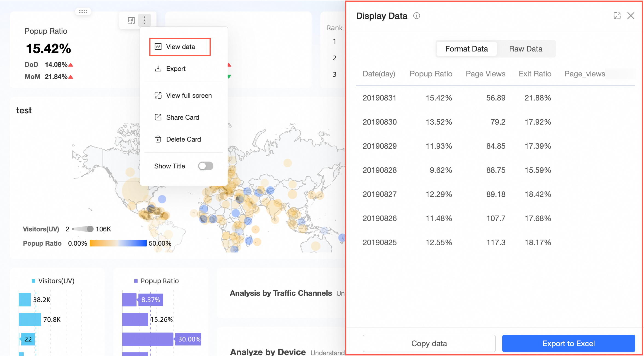This screenshot has height=356, width=644.
Task: Select View full screen option
Action: 188,96
